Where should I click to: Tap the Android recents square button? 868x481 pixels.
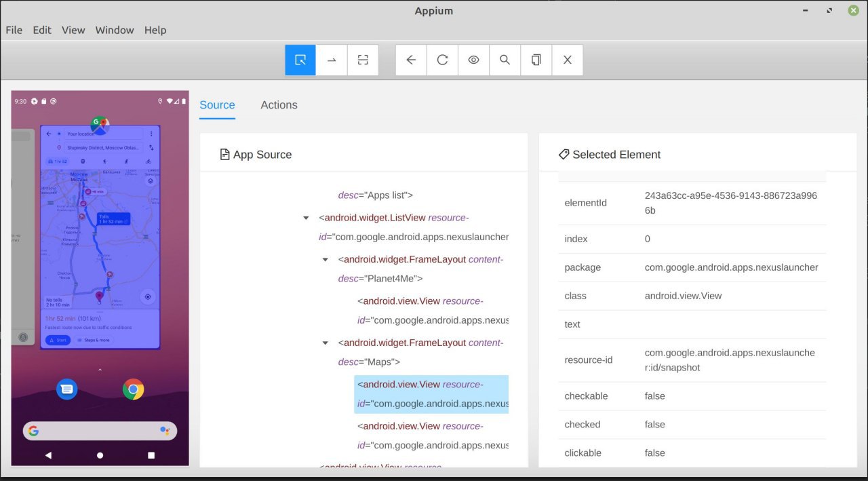(151, 455)
